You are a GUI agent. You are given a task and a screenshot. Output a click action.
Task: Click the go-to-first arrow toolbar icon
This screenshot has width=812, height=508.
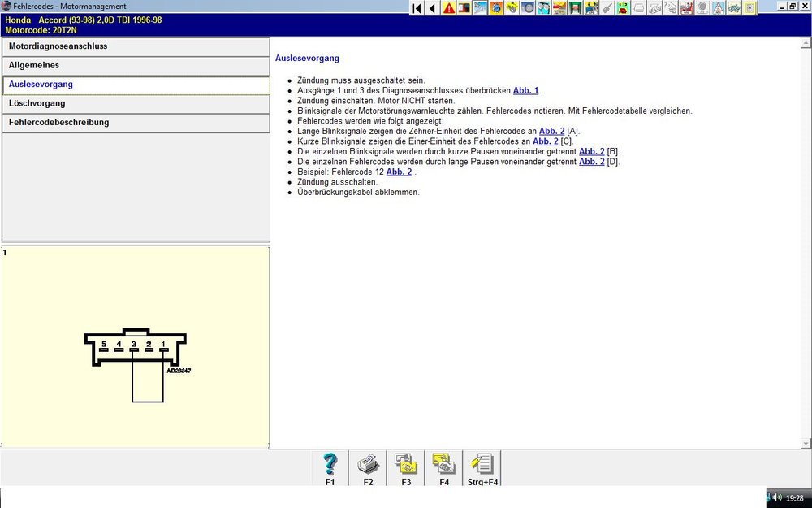coord(417,8)
